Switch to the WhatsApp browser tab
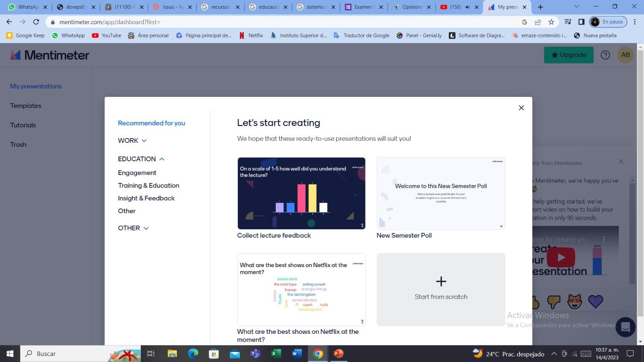 [x=28, y=7]
